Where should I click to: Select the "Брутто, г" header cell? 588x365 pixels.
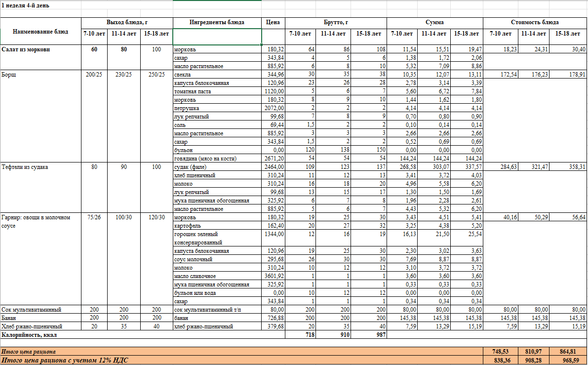tap(335, 23)
